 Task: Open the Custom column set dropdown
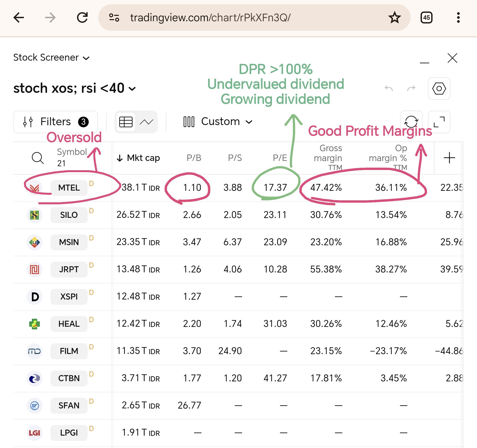pyautogui.click(x=218, y=122)
